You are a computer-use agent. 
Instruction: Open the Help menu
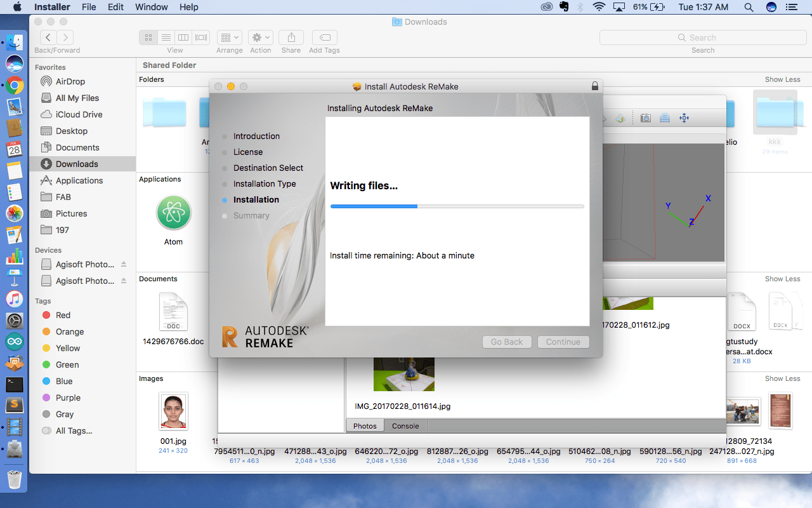pos(189,7)
